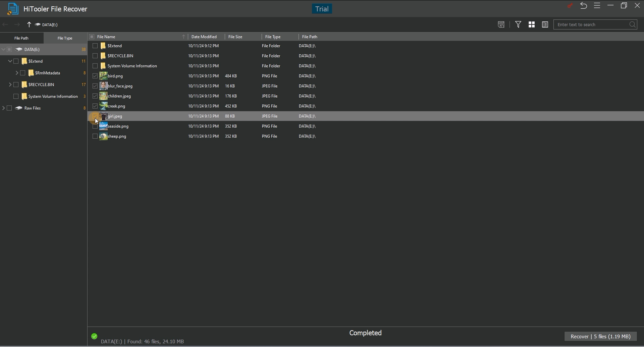Go forward with the right arrow
The image size is (644, 347).
(17, 24)
